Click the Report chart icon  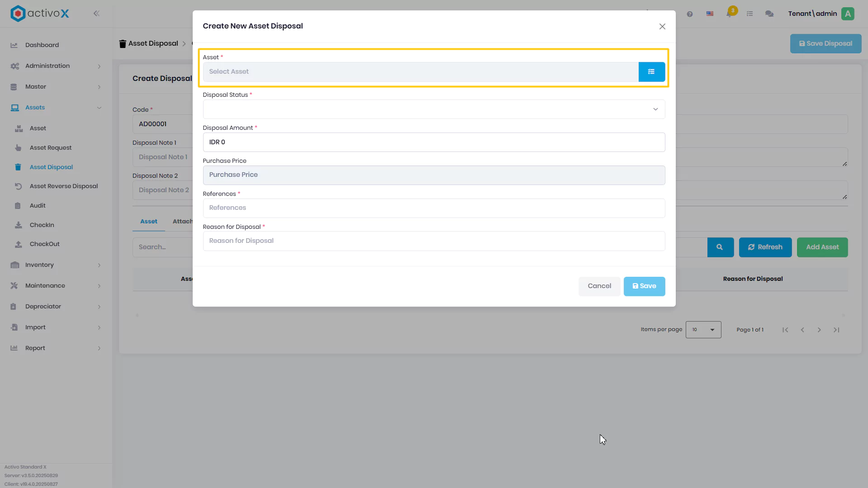[14, 348]
